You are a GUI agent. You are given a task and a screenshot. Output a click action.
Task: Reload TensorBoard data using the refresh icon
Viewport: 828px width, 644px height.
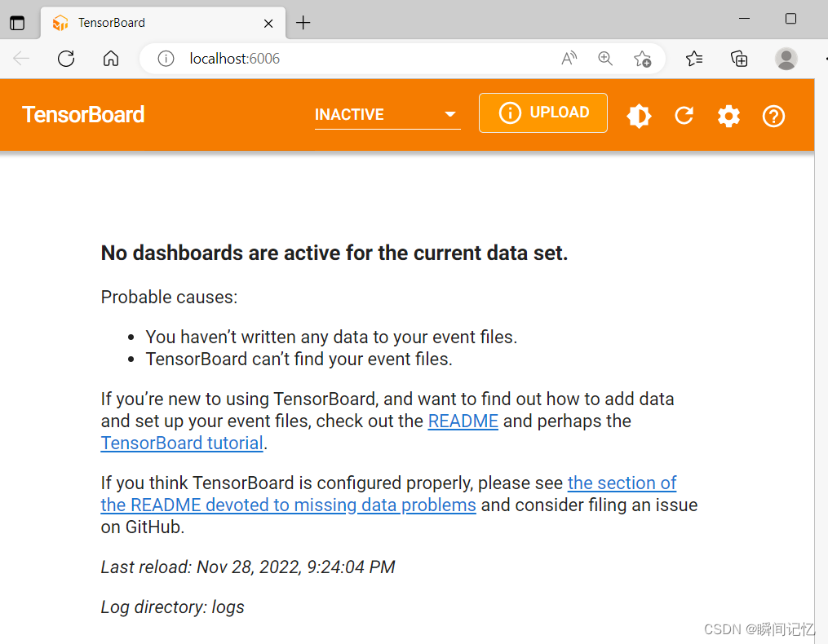[x=684, y=116]
